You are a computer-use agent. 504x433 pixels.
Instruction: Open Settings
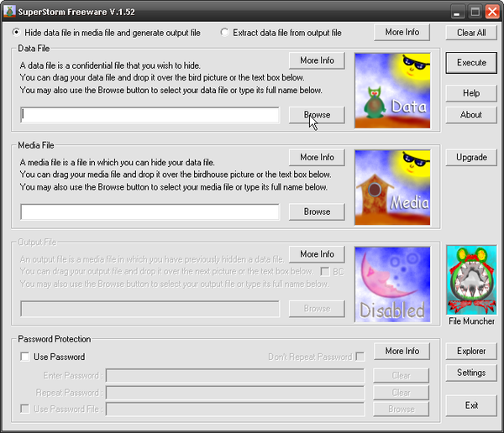(x=471, y=373)
